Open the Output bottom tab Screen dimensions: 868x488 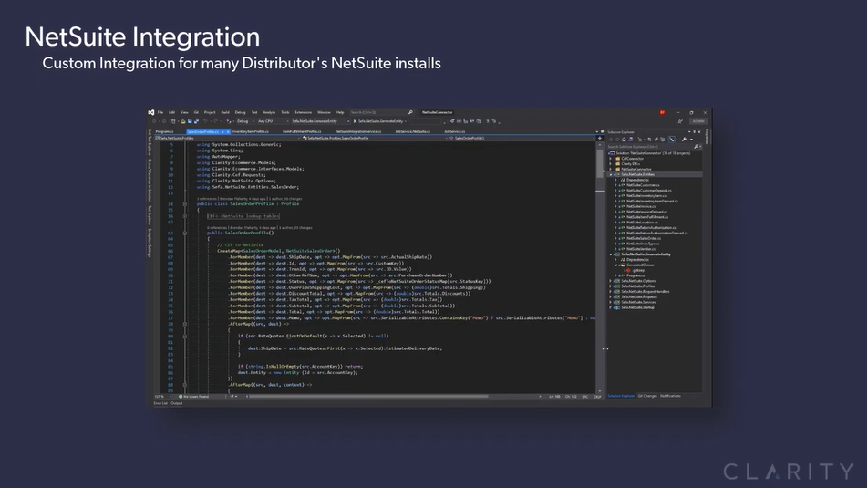point(177,403)
